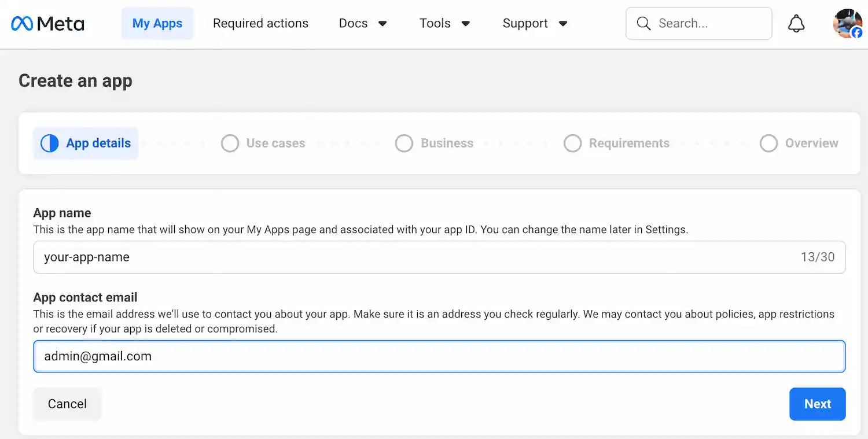Viewport: 868px width, 439px height.
Task: Click the Meta logo
Action: 47,23
